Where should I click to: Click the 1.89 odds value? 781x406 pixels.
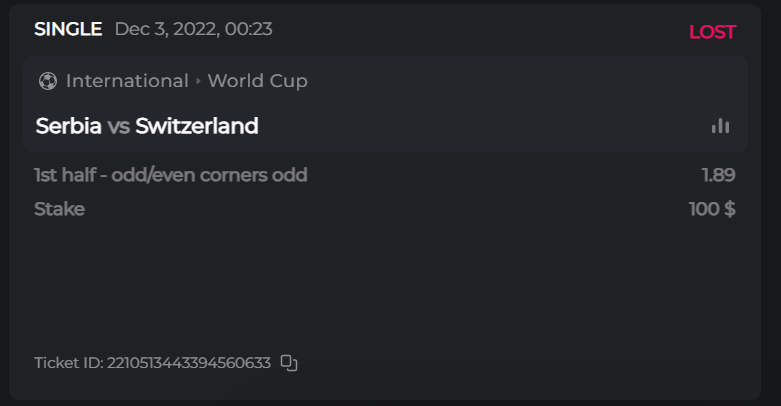(x=718, y=176)
